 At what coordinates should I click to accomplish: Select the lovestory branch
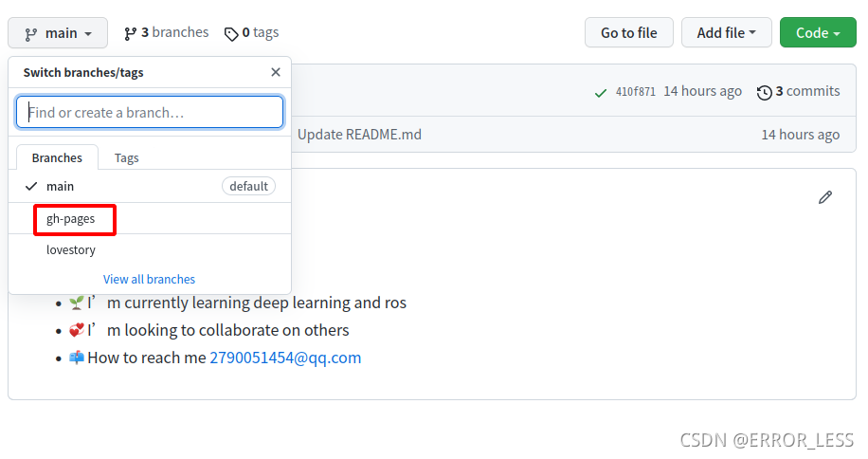[150, 249]
